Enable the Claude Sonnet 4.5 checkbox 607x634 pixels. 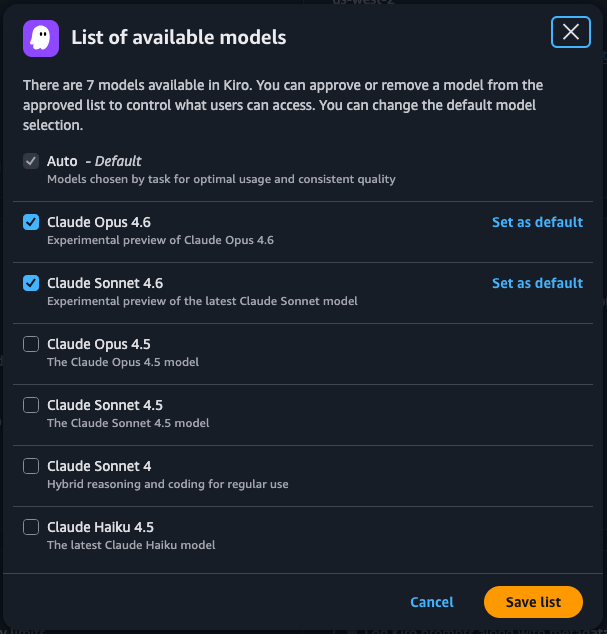(31, 405)
